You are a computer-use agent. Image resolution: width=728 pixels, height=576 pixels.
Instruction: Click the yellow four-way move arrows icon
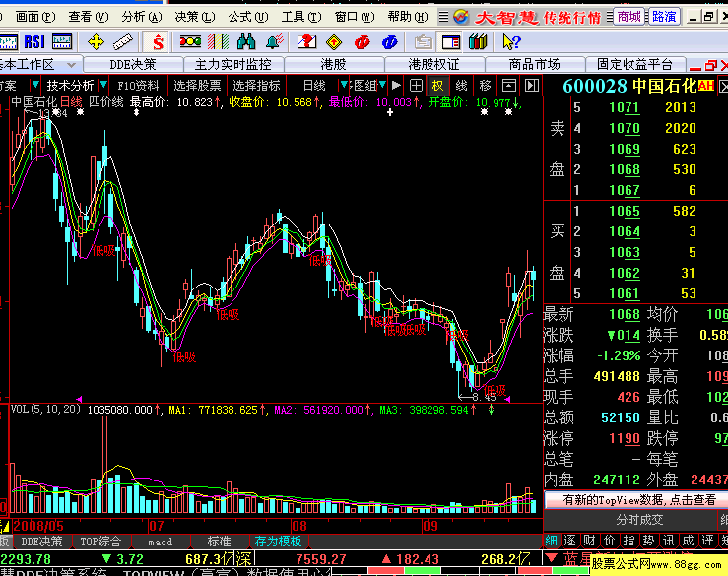[97, 42]
